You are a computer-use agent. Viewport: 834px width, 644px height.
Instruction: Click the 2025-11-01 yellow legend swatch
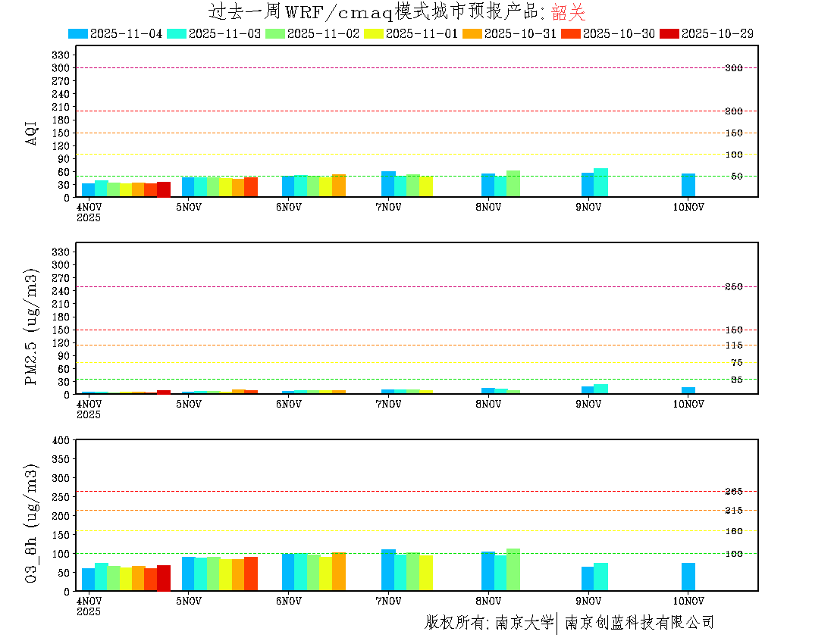[x=374, y=33]
